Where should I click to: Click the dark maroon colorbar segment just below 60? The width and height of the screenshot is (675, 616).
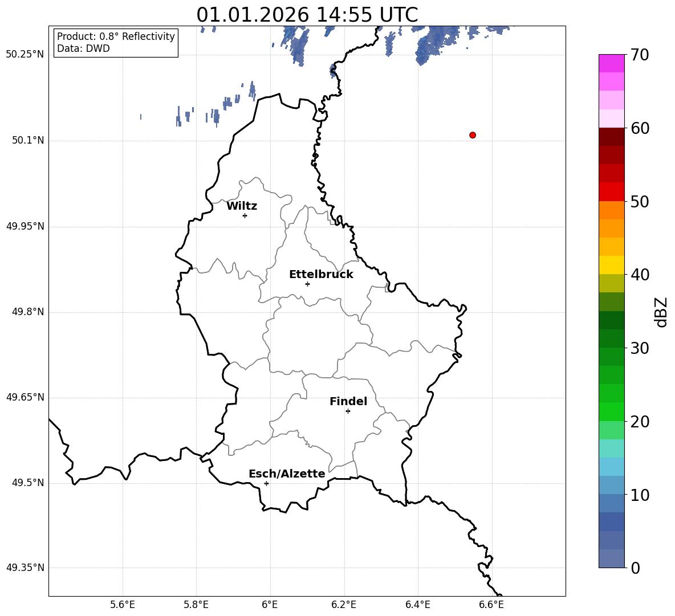(611, 137)
